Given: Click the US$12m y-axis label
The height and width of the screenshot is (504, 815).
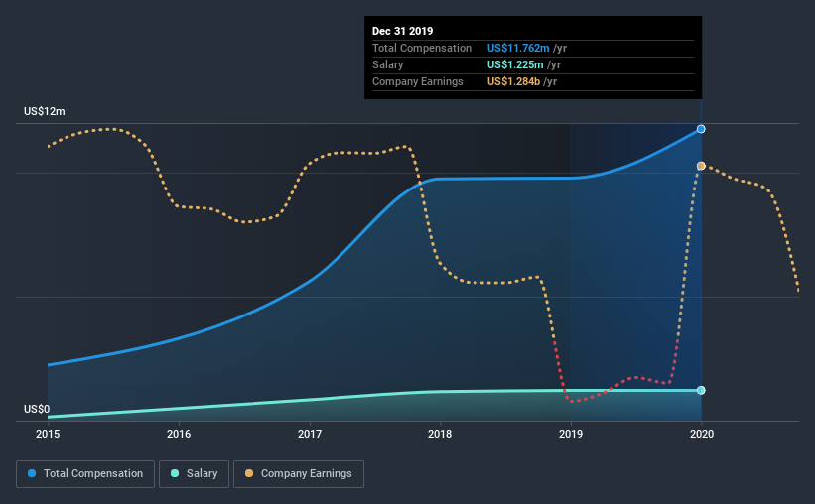Looking at the screenshot, I should pos(45,111).
